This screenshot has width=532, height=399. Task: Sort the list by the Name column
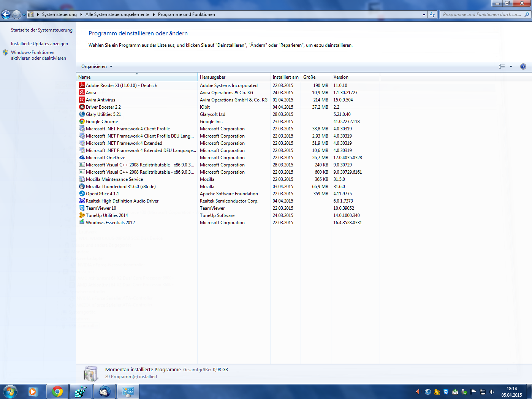pyautogui.click(x=137, y=77)
